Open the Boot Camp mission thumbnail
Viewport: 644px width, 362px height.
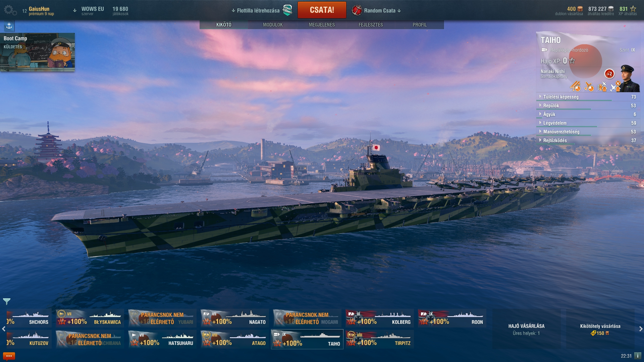click(38, 52)
